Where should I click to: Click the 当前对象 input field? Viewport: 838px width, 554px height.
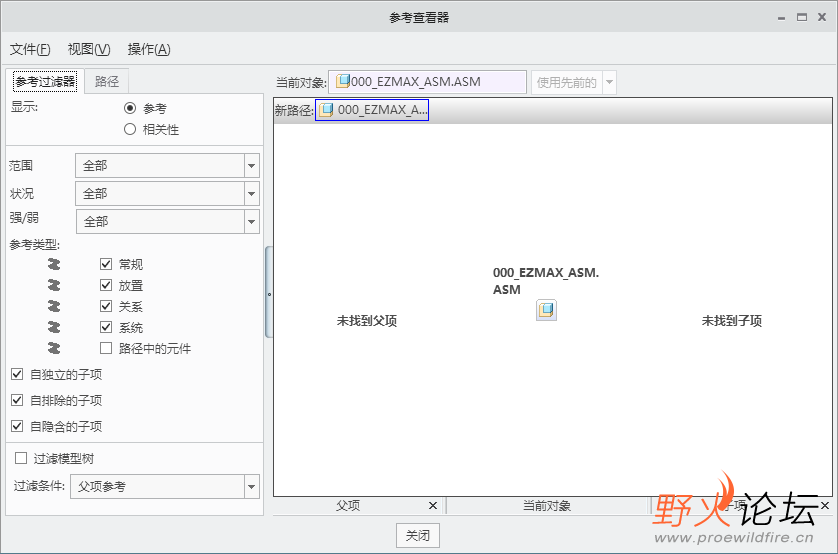[427, 82]
